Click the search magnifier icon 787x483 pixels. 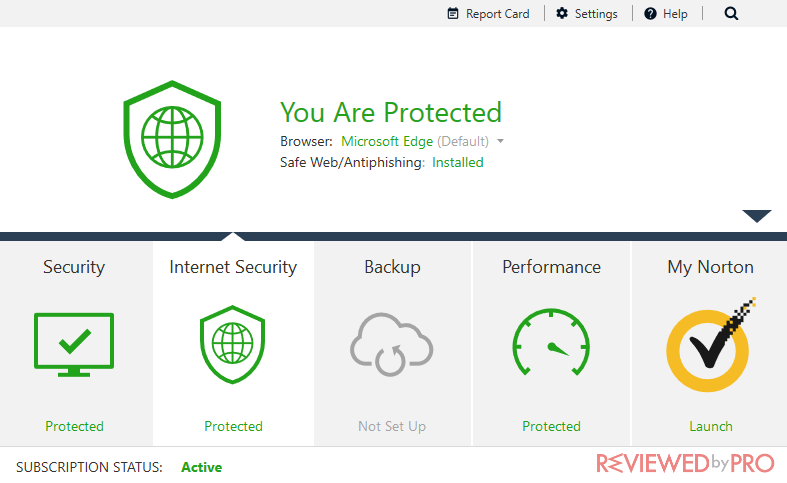pos(731,14)
